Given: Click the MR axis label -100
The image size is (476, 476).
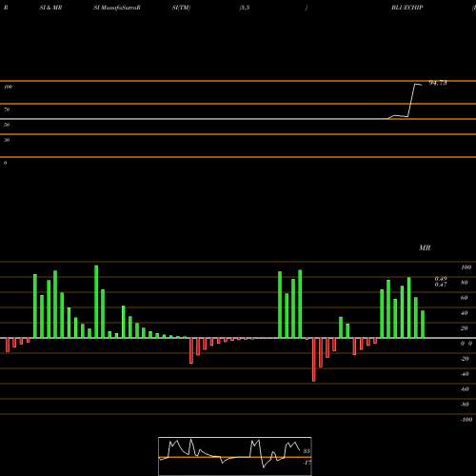Looking at the screenshot, I should click(466, 420).
